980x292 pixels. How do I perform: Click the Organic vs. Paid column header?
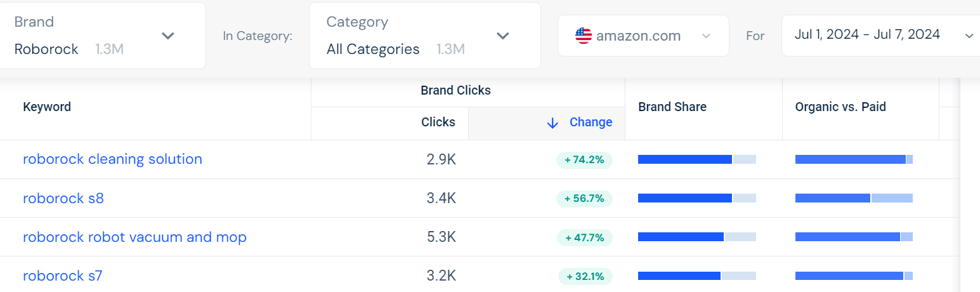tap(840, 107)
